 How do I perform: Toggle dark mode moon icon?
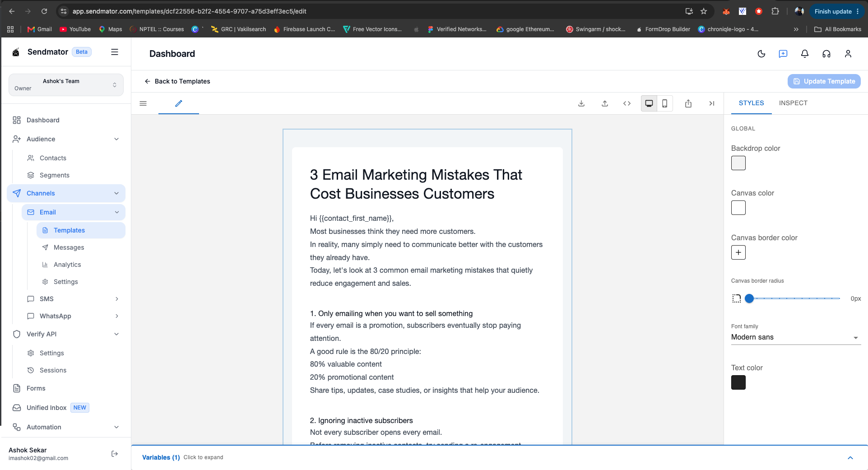761,54
